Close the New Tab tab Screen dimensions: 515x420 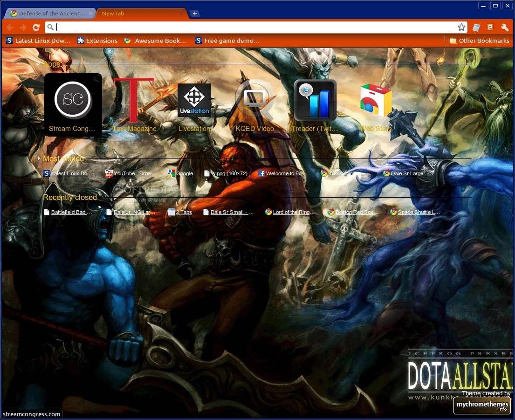pyautogui.click(x=181, y=14)
